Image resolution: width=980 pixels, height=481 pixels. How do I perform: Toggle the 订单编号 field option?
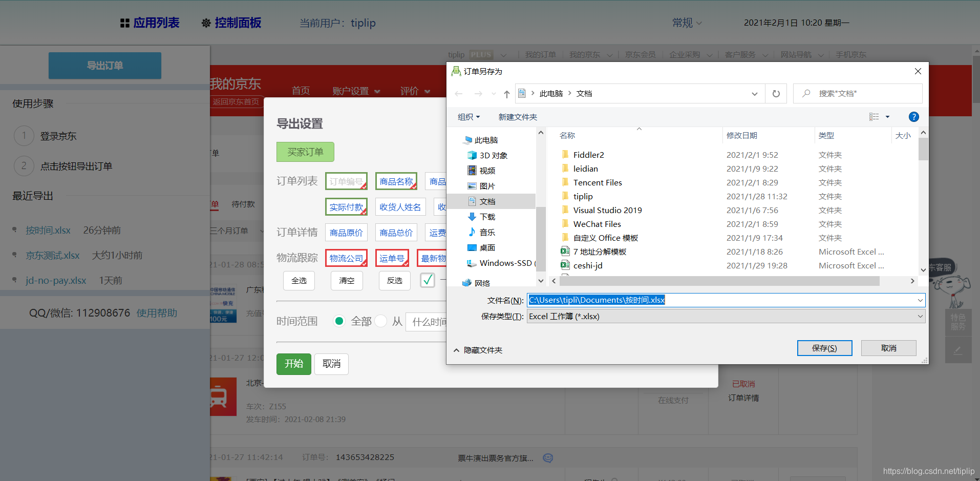[x=346, y=181]
